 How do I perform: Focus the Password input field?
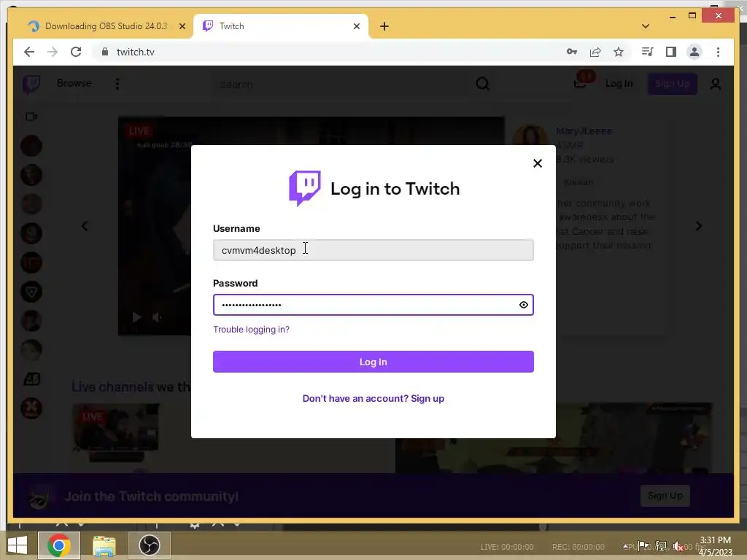[373, 305]
